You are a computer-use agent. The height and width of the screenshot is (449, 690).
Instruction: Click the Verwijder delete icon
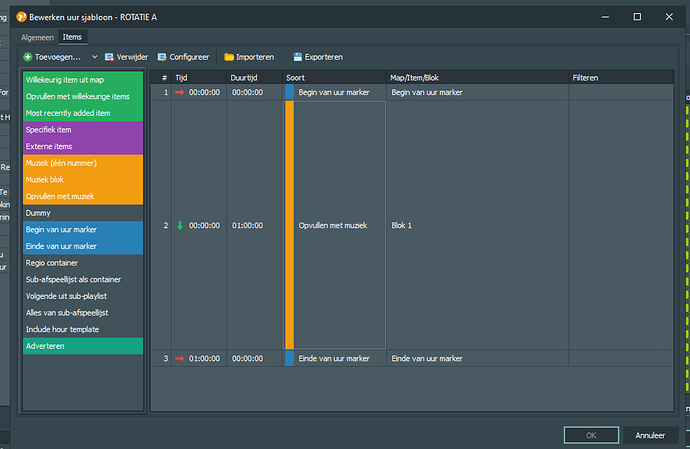coord(110,57)
